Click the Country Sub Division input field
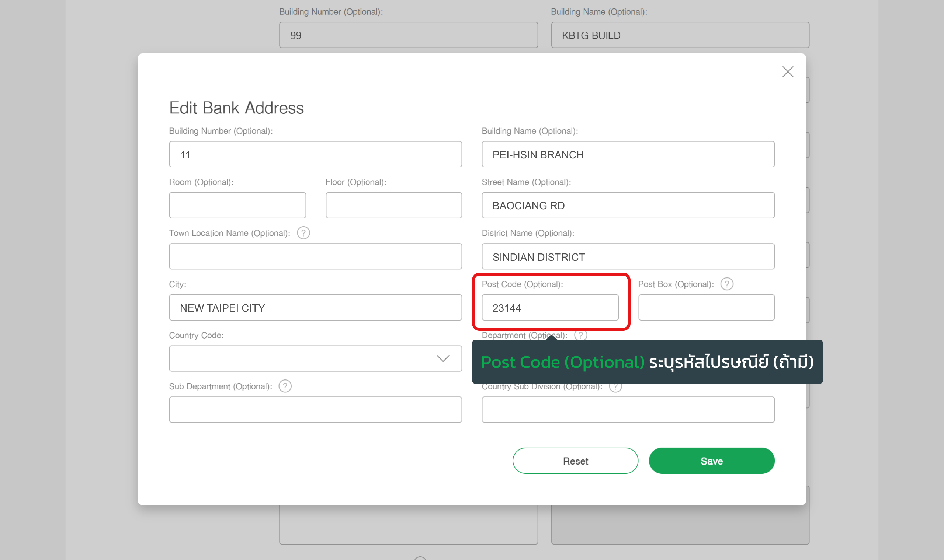The image size is (944, 560). tap(628, 409)
